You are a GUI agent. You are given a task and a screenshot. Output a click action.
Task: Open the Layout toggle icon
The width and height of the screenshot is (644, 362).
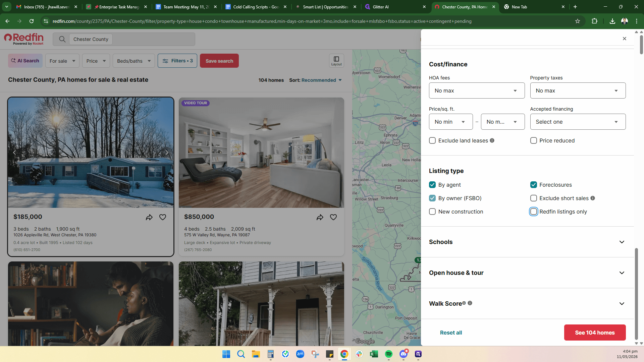[x=336, y=61]
